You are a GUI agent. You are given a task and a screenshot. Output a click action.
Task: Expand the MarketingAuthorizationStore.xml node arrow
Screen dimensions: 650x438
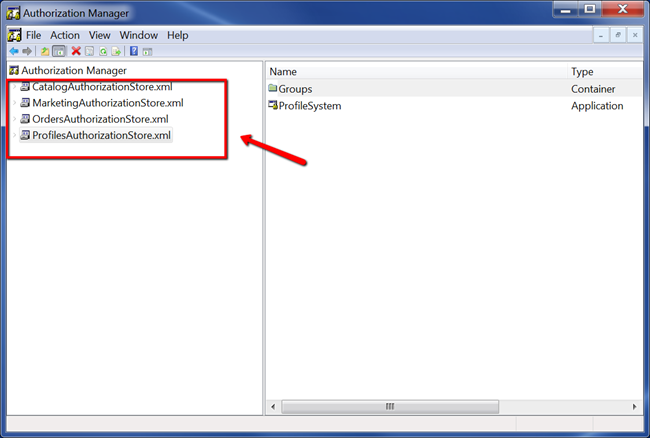[x=15, y=103]
